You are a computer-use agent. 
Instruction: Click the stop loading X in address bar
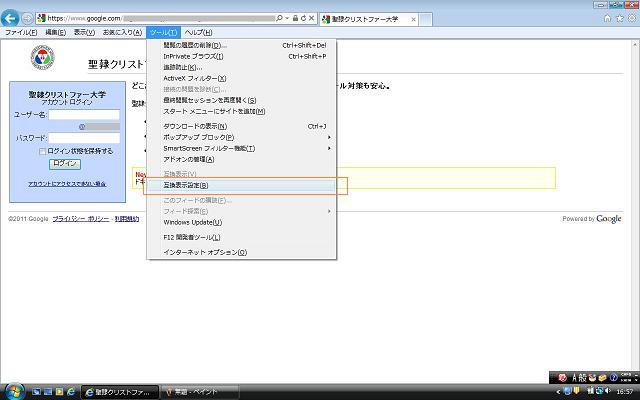311,18
